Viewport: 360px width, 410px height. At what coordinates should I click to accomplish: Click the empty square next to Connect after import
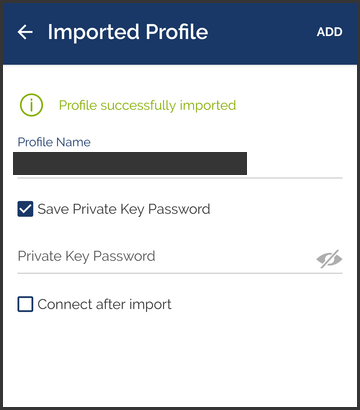coord(25,304)
